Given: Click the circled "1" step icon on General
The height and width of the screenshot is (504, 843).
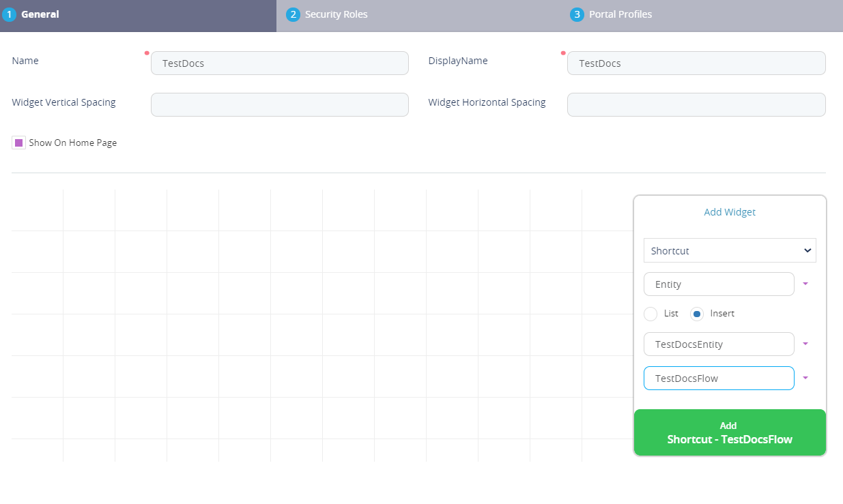Looking at the screenshot, I should point(10,14).
